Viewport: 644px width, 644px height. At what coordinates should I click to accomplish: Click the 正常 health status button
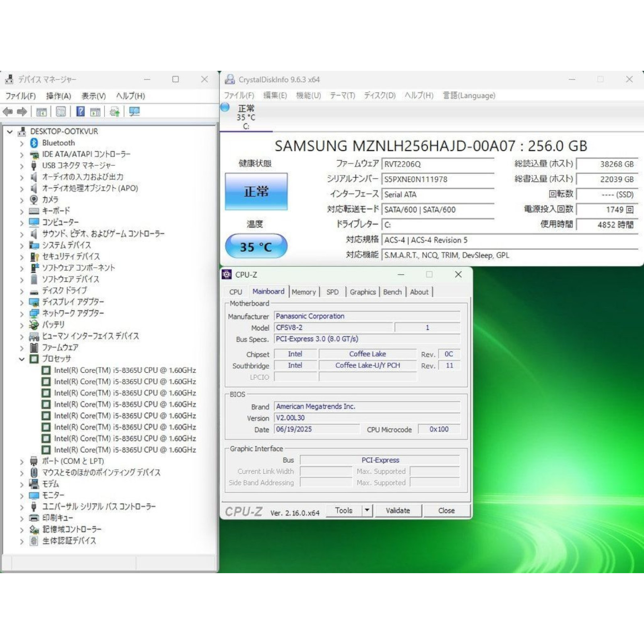pos(256,192)
